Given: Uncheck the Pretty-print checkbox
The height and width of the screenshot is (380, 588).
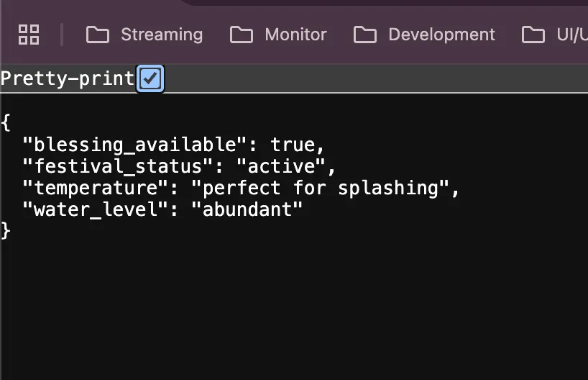Looking at the screenshot, I should 150,78.
